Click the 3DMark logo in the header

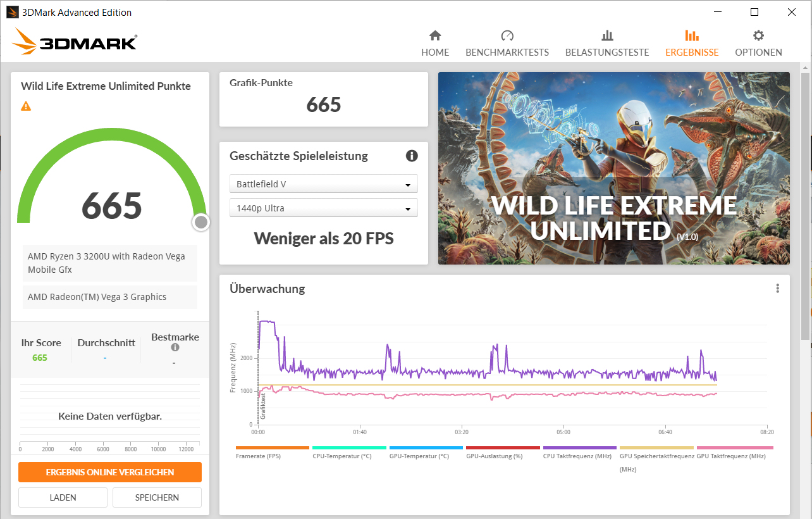click(x=74, y=42)
